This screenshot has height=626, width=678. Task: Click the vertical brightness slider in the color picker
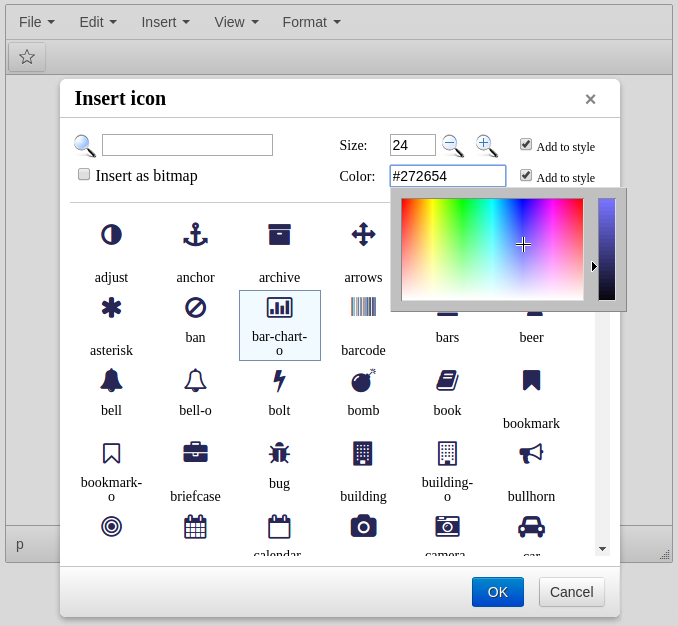[607, 249]
